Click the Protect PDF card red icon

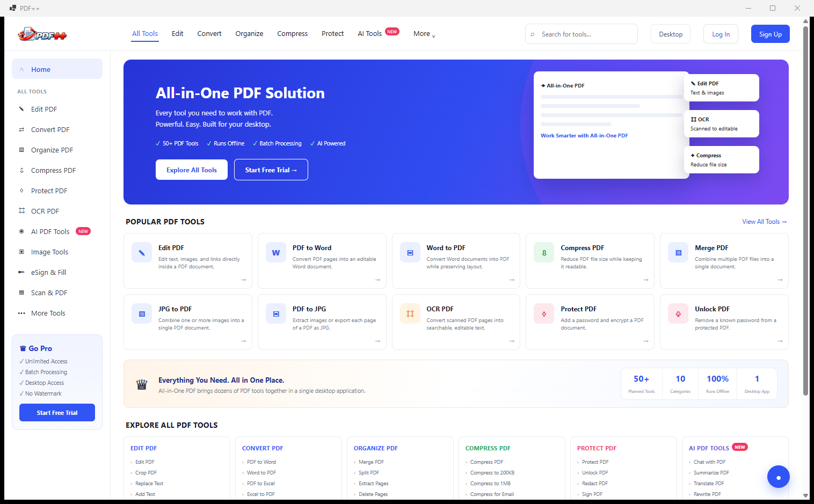[x=544, y=314]
